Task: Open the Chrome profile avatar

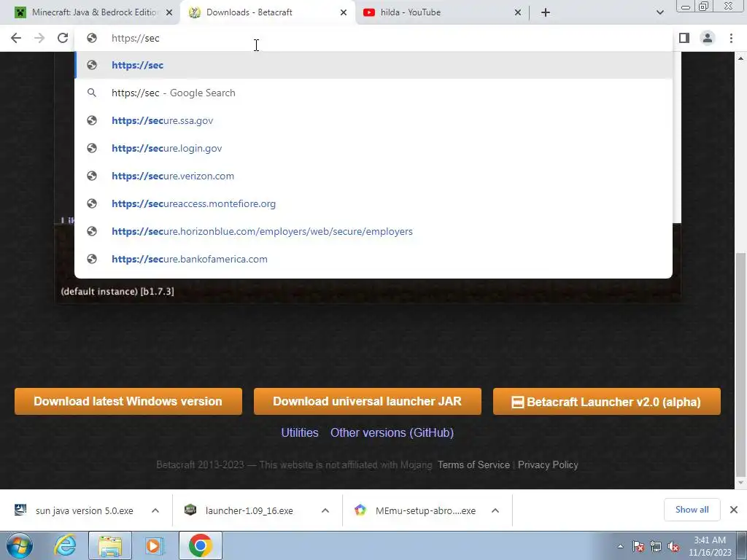Action: (708, 38)
